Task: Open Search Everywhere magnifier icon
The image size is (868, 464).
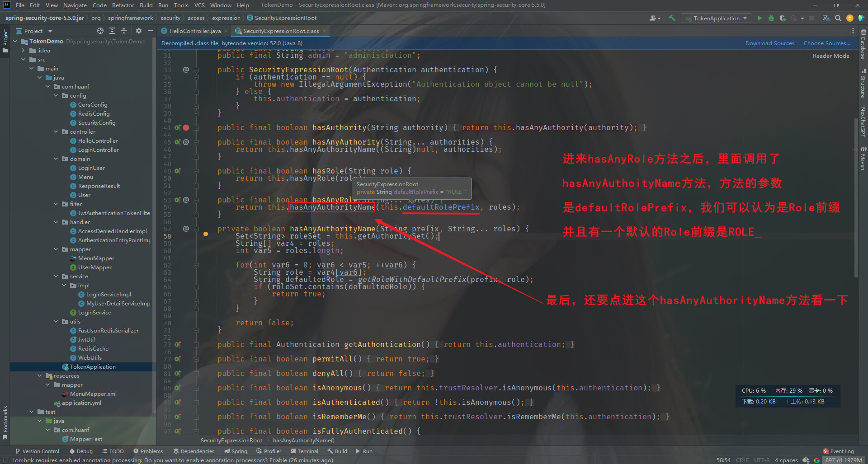Action: click(x=838, y=18)
